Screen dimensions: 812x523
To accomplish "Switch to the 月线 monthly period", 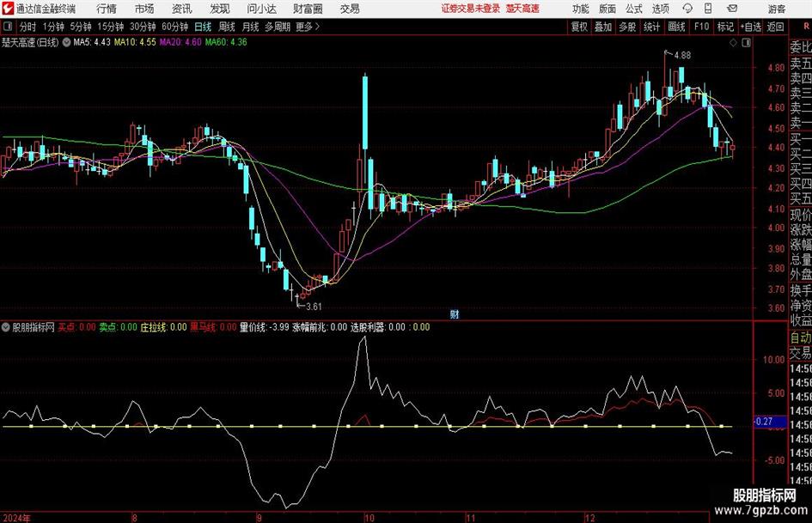I will 250,27.
